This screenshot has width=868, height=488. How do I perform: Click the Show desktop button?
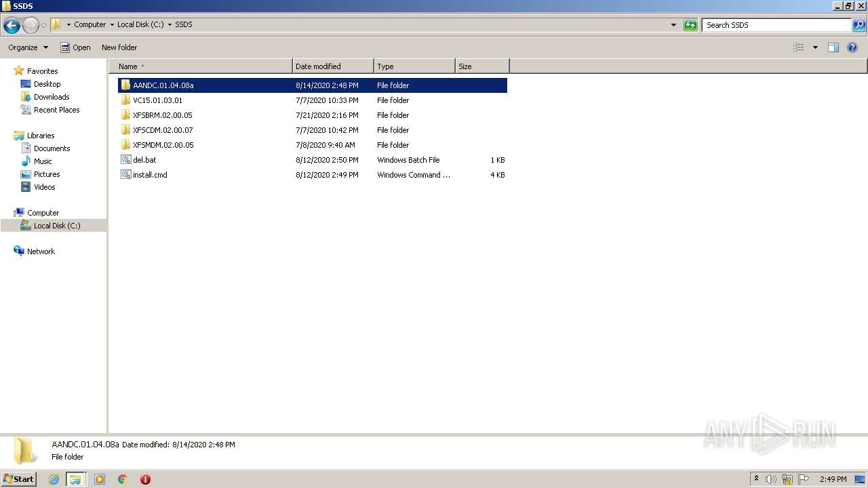860,479
